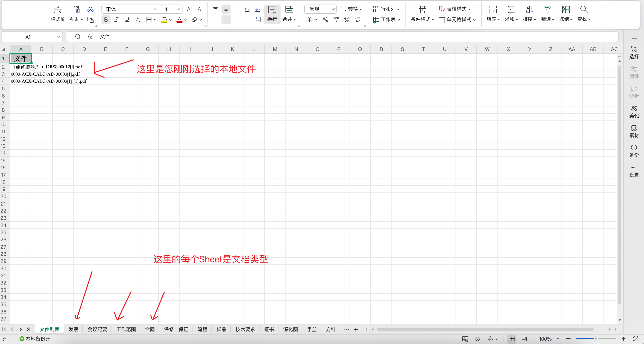Switch to the 合同 sheet tab
Image resolution: width=644 pixels, height=344 pixels.
click(x=150, y=329)
